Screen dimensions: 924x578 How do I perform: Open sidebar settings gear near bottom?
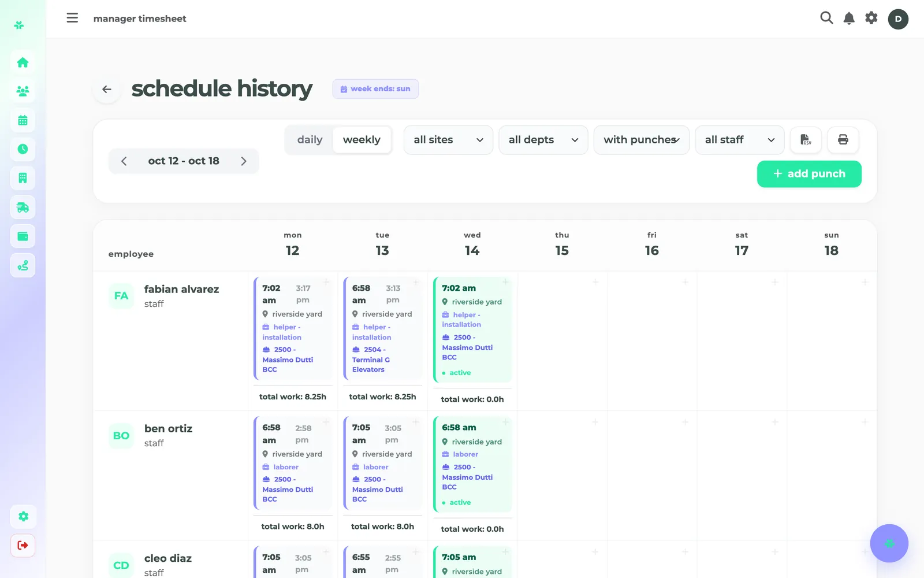point(23,516)
